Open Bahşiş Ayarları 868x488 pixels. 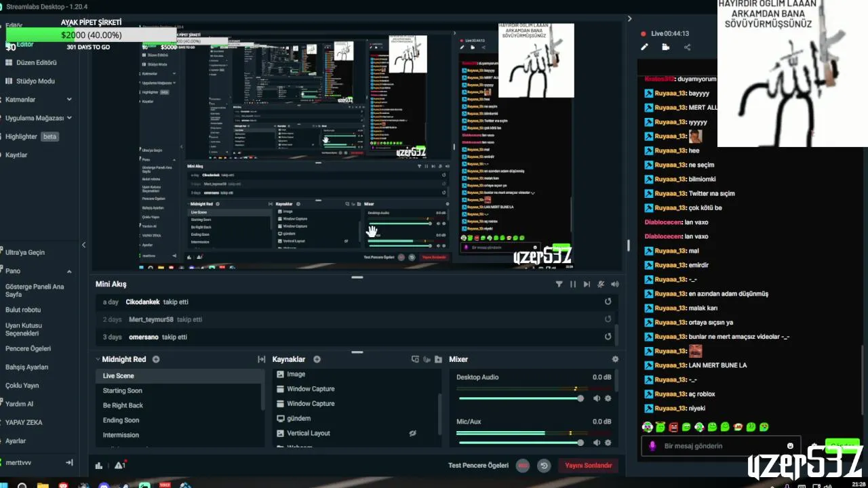pyautogui.click(x=26, y=367)
